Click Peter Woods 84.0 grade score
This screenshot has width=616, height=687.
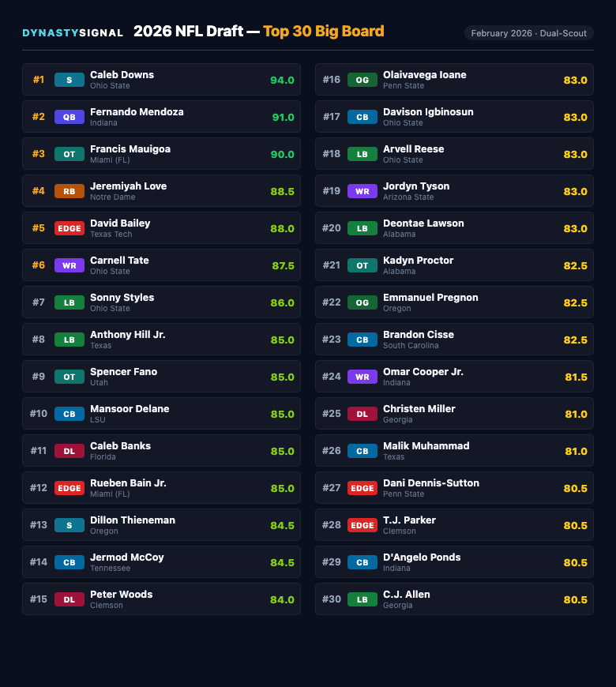pyautogui.click(x=282, y=599)
